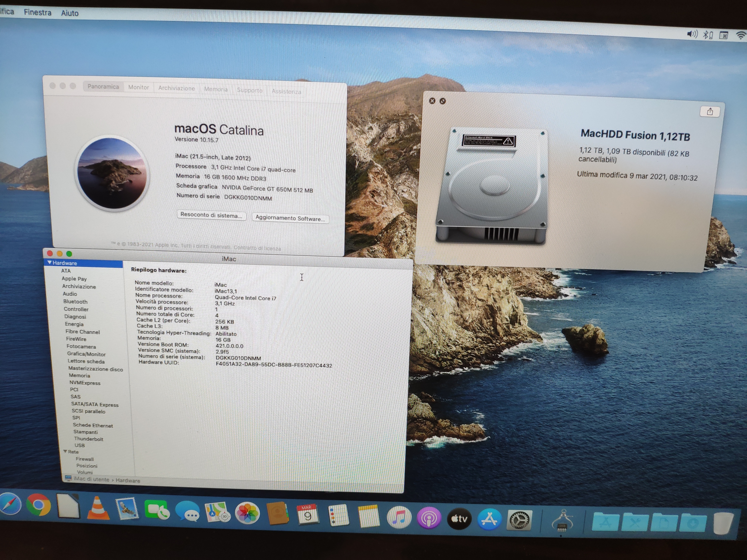Select Bluetooth in the hardware sidebar

pos(75,301)
